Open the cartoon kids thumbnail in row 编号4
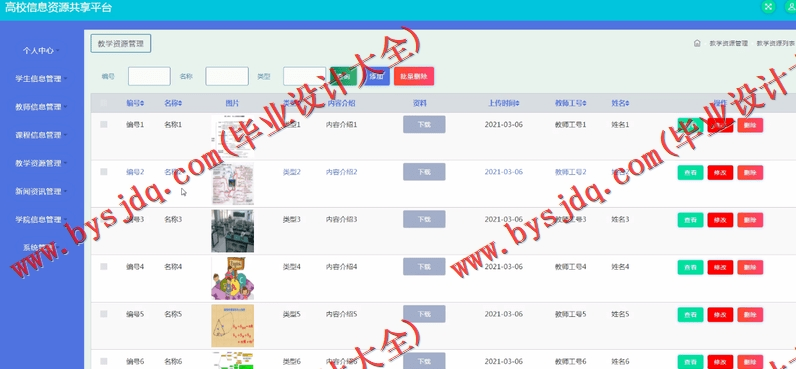Screen dimensions: 796x369 (233, 279)
